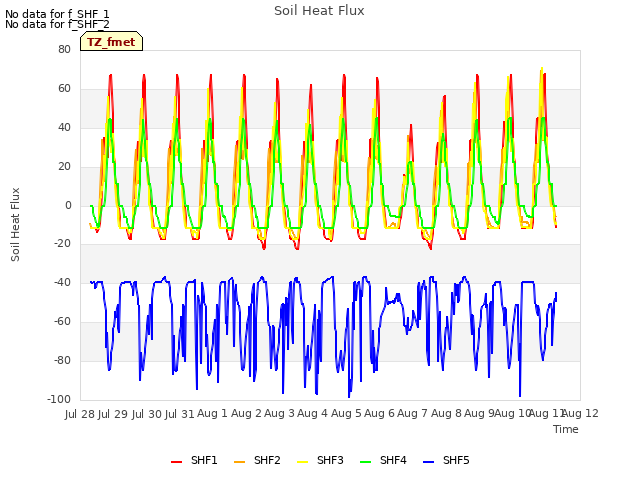Click the 'No data for f_SHF_2' message
Image resolution: width=640 pixels, height=480 pixels.
(x=57, y=24)
